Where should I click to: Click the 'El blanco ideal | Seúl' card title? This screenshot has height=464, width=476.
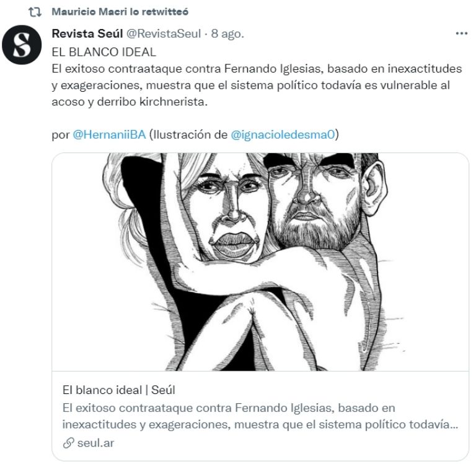click(119, 390)
